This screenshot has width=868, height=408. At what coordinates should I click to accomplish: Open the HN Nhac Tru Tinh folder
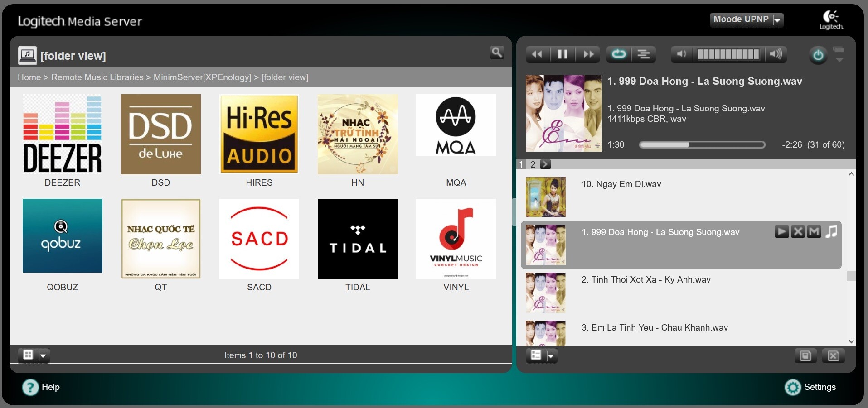pos(358,134)
